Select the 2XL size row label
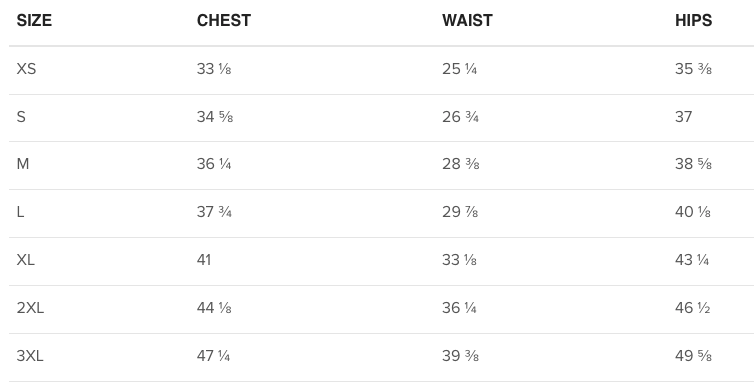The width and height of the screenshot is (754, 382). click(x=30, y=307)
